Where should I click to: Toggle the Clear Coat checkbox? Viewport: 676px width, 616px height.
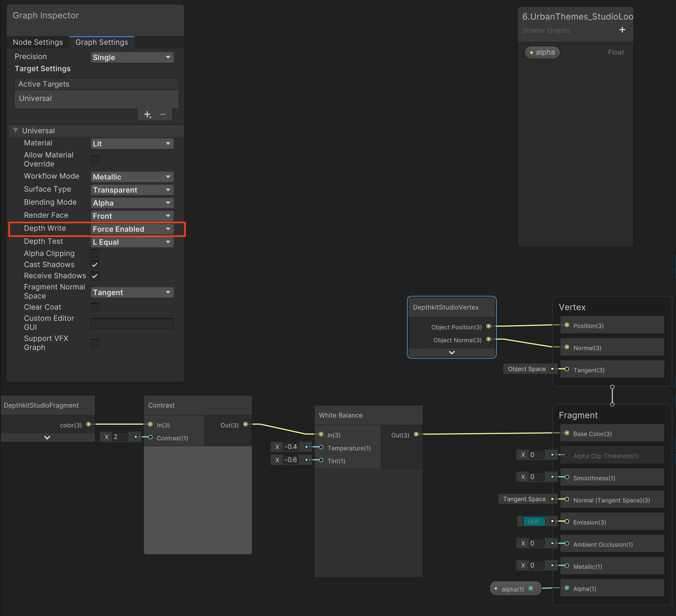coord(95,307)
